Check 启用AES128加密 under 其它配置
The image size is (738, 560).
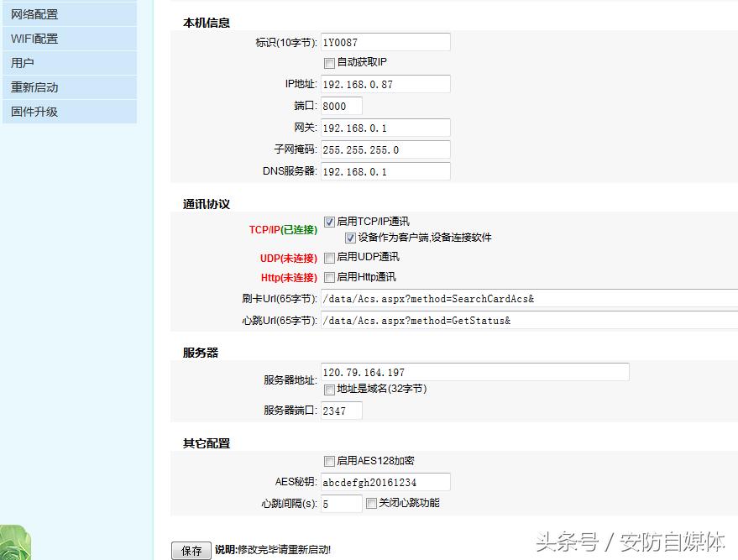coord(328,460)
